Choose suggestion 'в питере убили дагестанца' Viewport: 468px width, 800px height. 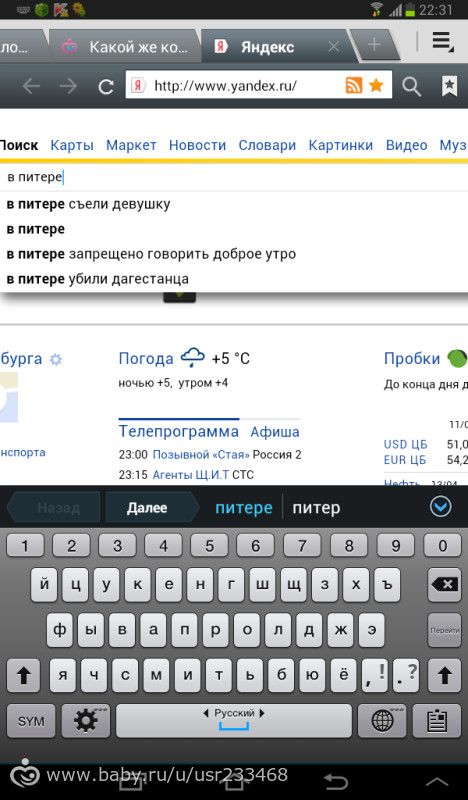tap(234, 279)
